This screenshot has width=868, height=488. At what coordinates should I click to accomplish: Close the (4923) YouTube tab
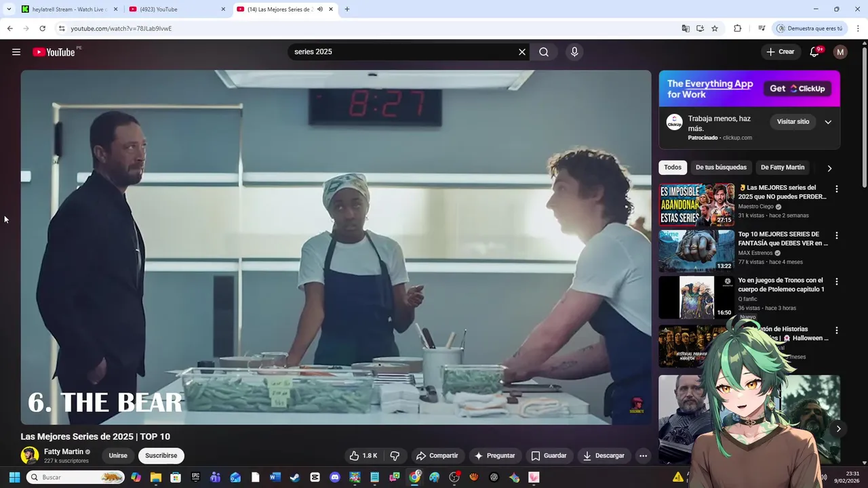223,9
